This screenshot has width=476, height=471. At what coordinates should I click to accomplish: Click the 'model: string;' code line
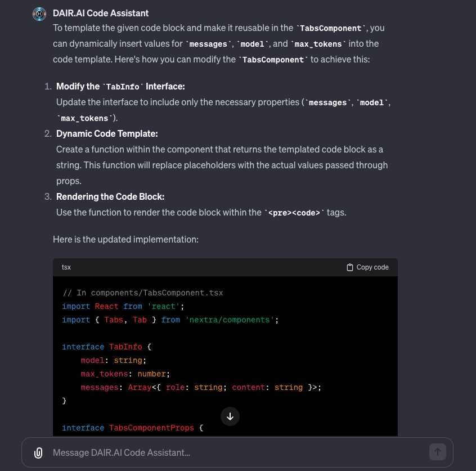(x=113, y=361)
